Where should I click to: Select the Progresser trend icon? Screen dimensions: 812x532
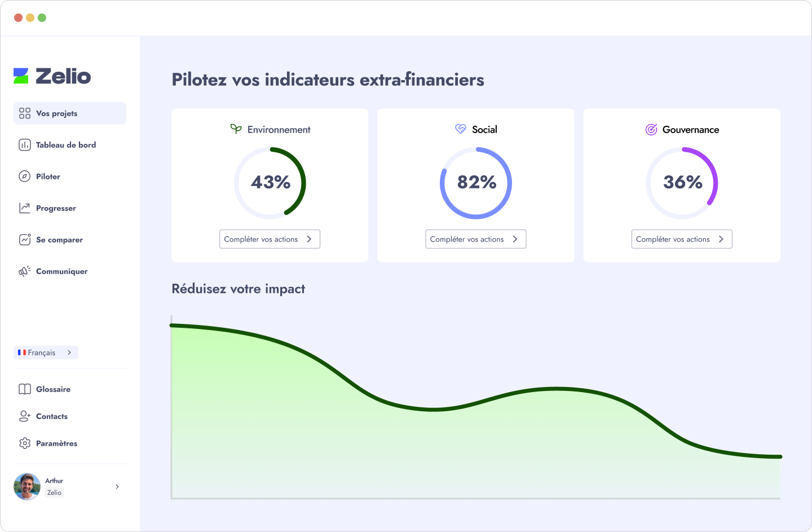[x=24, y=208]
